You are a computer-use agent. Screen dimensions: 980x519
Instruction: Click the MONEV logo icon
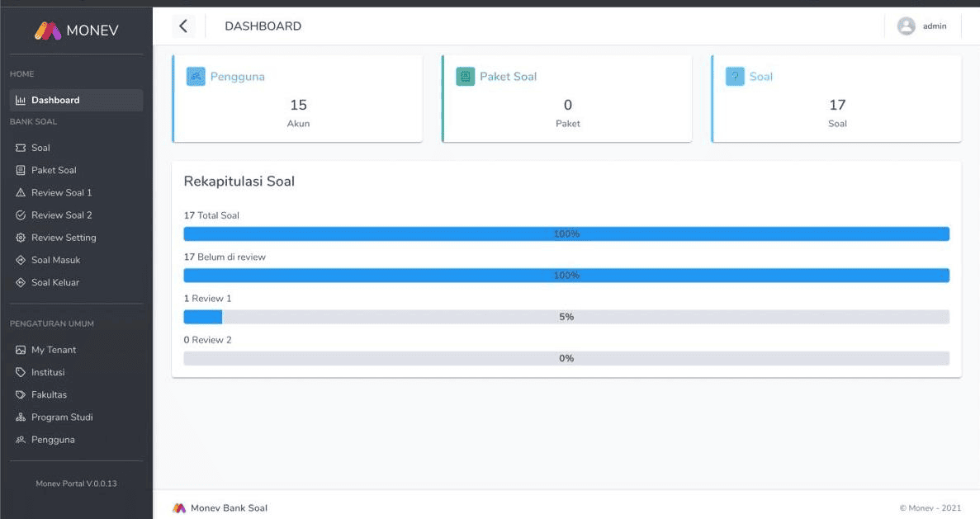click(x=48, y=31)
